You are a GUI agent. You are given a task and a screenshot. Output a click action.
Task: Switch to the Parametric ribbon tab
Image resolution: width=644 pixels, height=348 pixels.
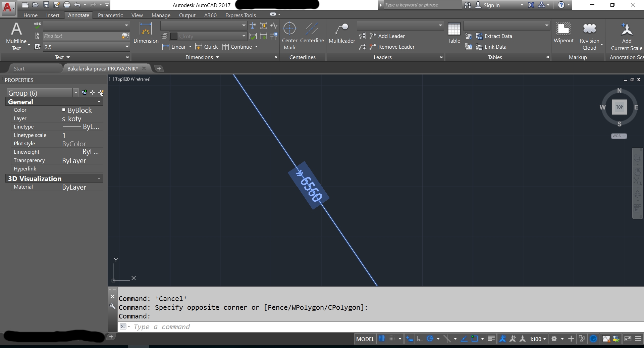coord(110,15)
